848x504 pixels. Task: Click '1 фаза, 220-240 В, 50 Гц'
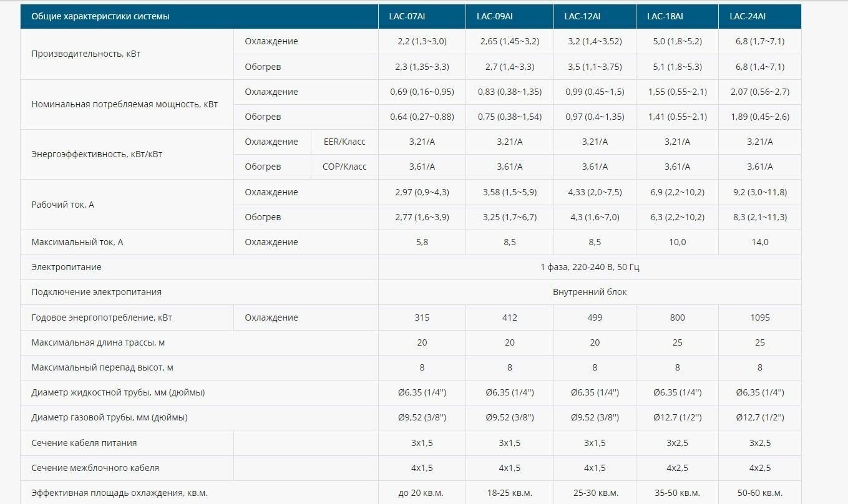[590, 267]
